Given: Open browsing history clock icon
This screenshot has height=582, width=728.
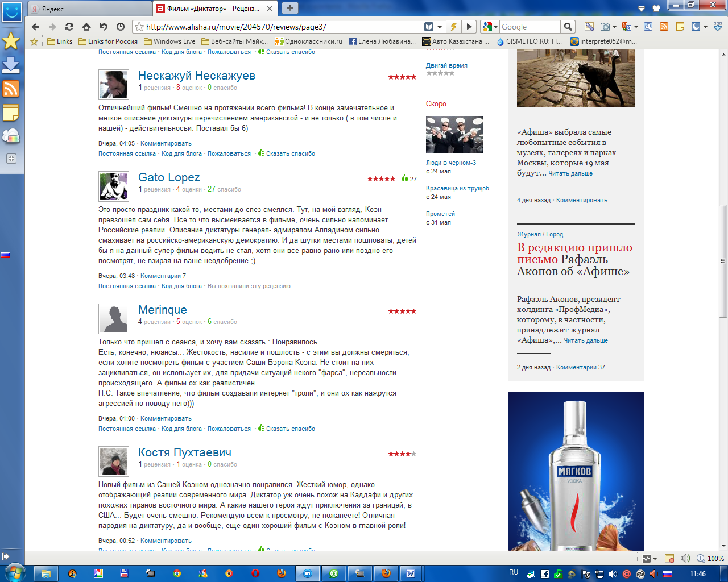Looking at the screenshot, I should pyautogui.click(x=121, y=27).
